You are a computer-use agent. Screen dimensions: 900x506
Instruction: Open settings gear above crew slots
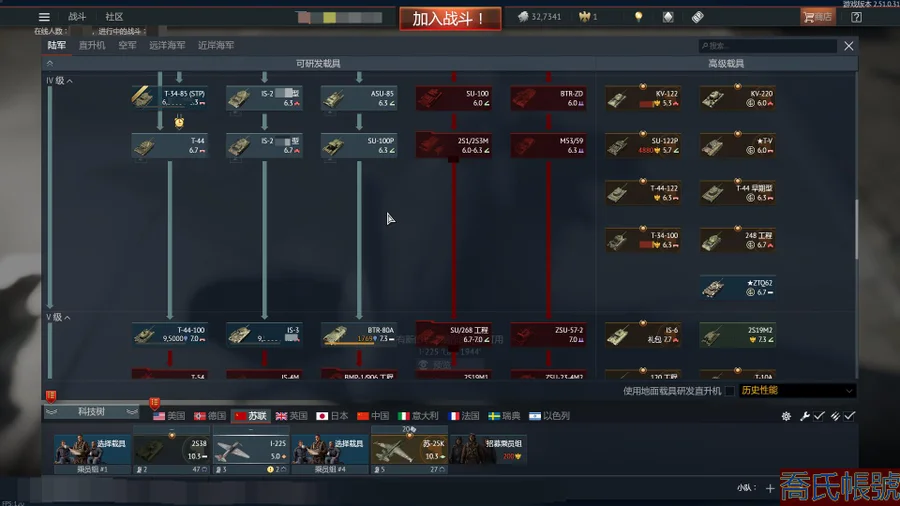coord(786,416)
